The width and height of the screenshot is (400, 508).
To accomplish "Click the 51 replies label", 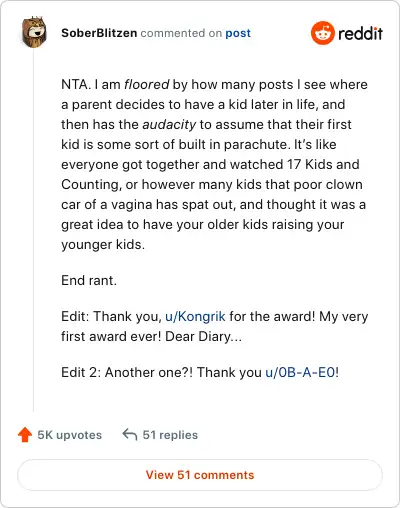I will (x=170, y=435).
